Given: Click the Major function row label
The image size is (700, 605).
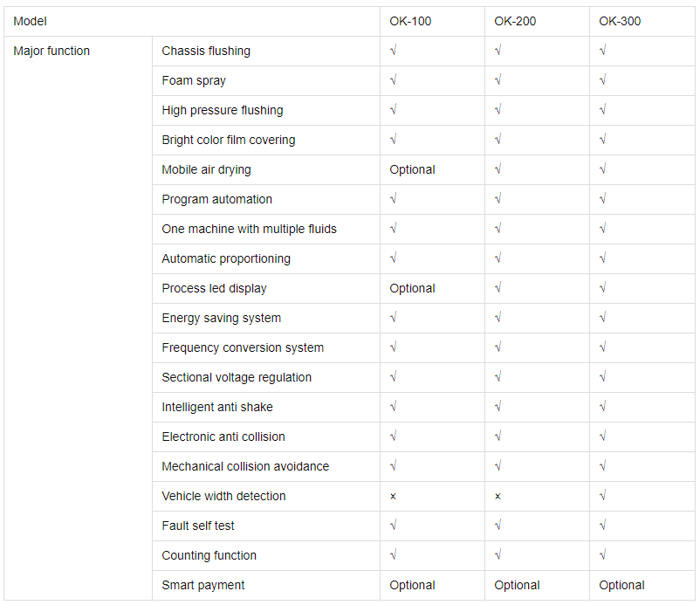Looking at the screenshot, I should tap(51, 51).
